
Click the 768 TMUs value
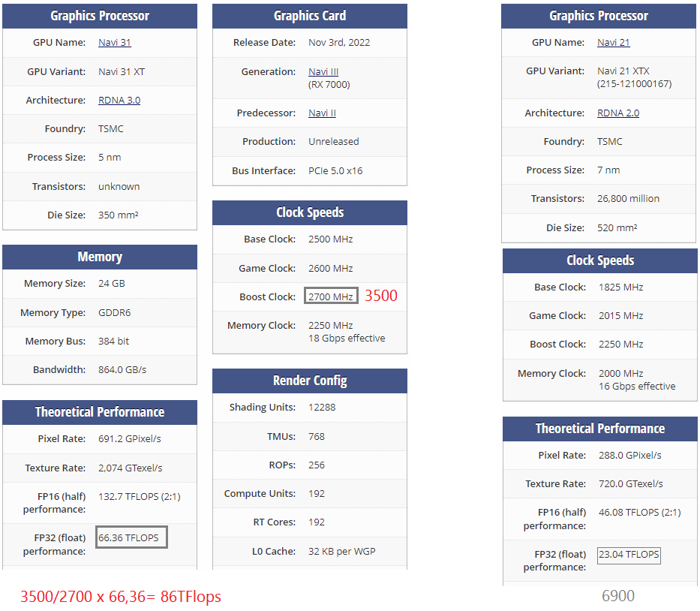point(317,436)
